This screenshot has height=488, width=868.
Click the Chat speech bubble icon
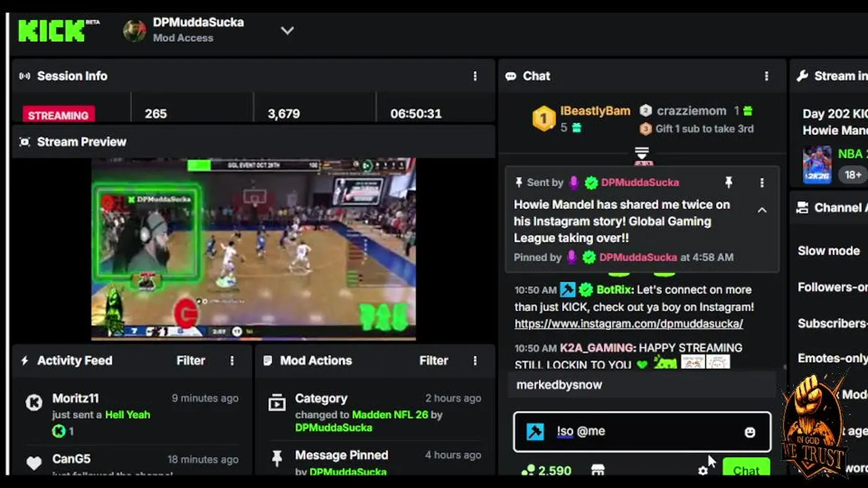(x=511, y=76)
